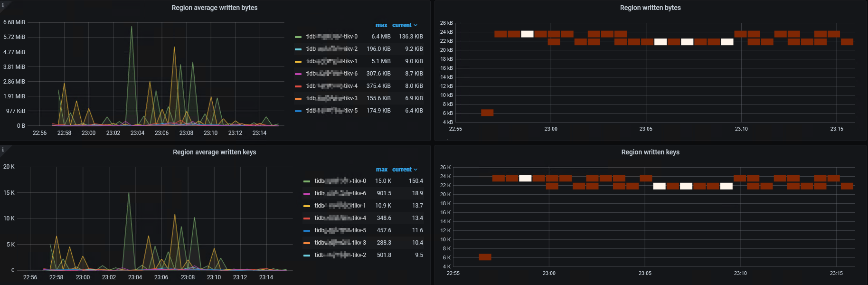This screenshot has height=285, width=868.
Task: Select max value 15.0 K in keys legend
Action: point(383,181)
